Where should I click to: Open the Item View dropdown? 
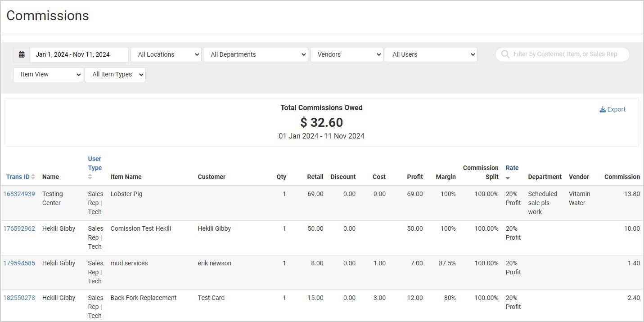coord(48,75)
